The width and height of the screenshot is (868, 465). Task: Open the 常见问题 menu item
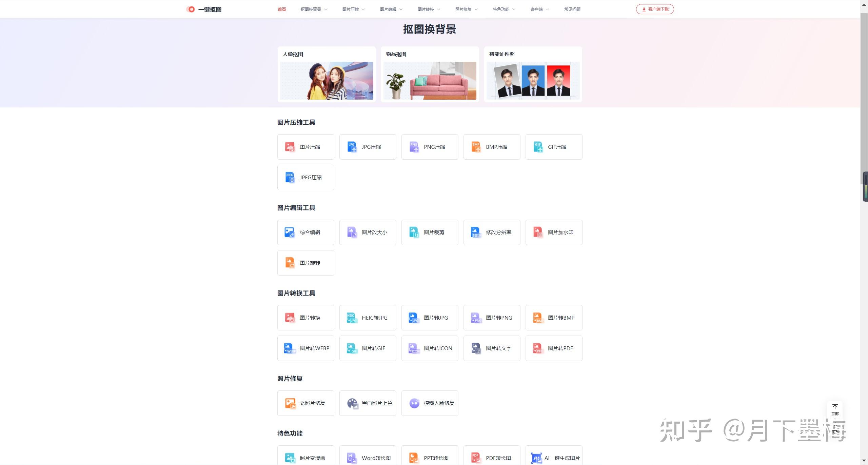[572, 9]
